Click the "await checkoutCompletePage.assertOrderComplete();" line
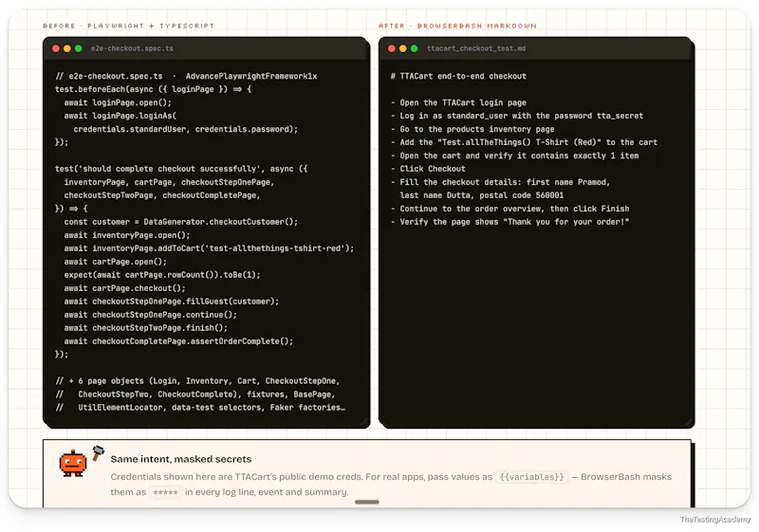The image size is (759, 532). click(x=178, y=341)
